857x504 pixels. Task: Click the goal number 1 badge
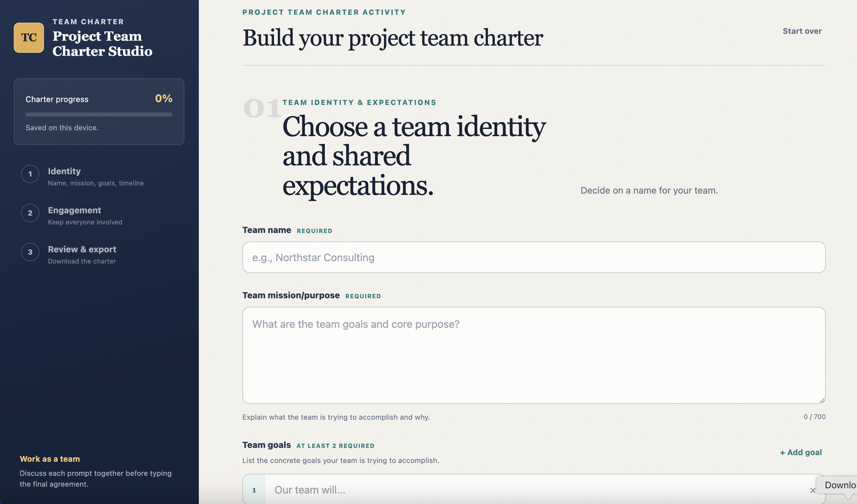coord(254,490)
